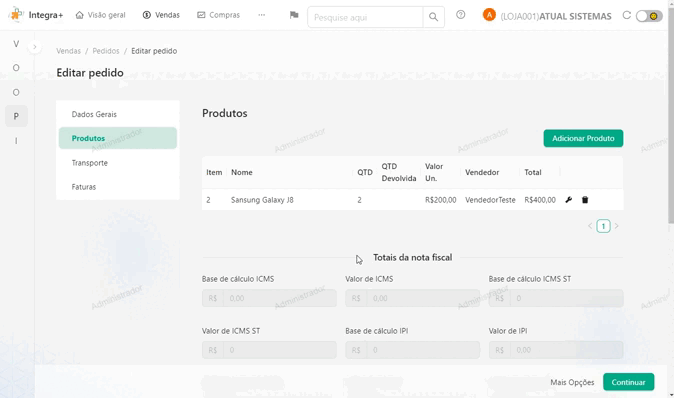Click the Integra+ logo icon
The image size is (674, 398).
(16, 14)
